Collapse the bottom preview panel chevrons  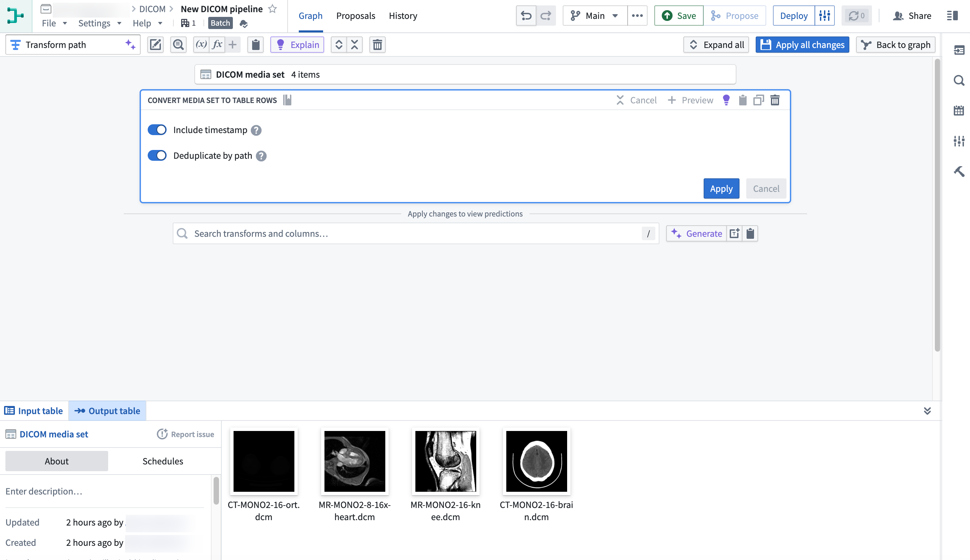927,411
